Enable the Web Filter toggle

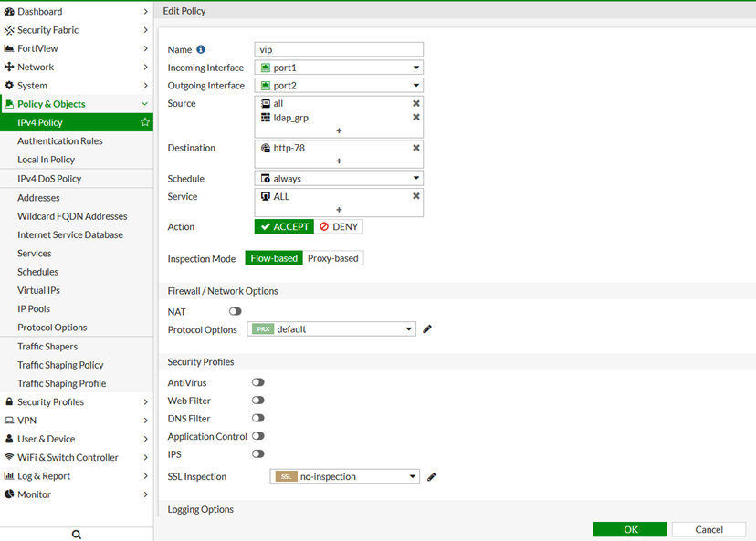pyautogui.click(x=258, y=401)
